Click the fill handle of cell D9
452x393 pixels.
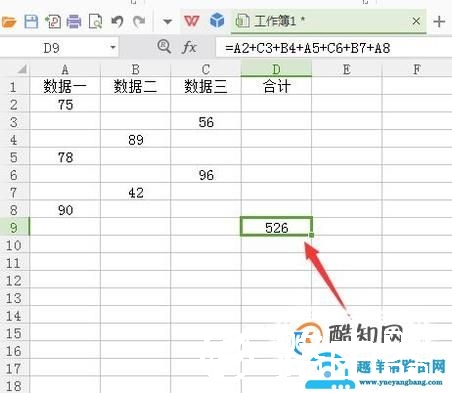point(311,235)
